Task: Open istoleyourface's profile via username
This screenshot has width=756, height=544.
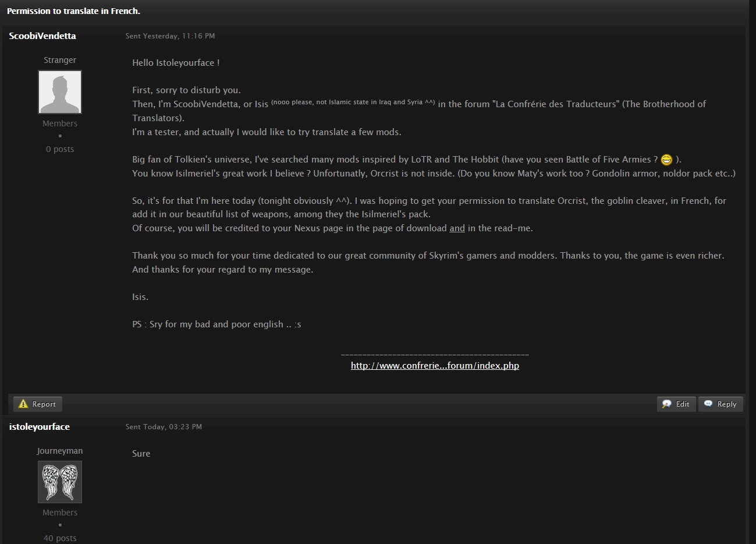Action: pyautogui.click(x=40, y=426)
